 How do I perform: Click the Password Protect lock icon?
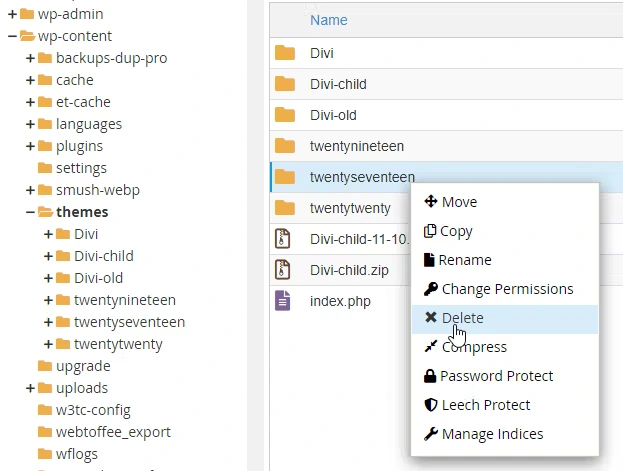(x=430, y=376)
